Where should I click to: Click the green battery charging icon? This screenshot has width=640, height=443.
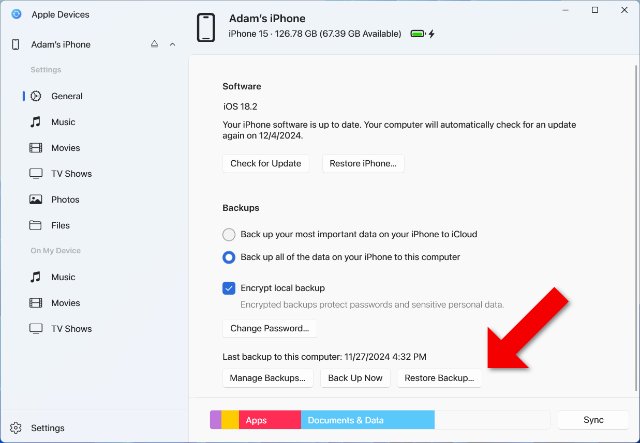[422, 34]
